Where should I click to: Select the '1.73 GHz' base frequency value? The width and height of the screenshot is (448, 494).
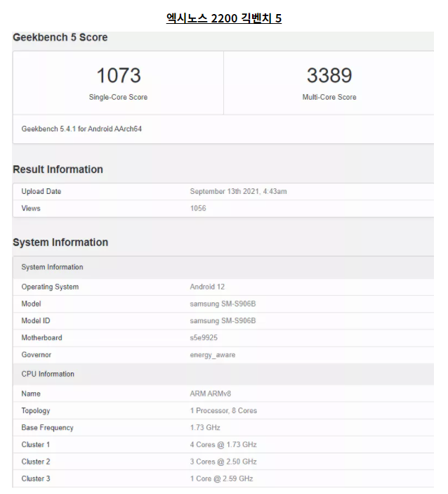tap(205, 427)
